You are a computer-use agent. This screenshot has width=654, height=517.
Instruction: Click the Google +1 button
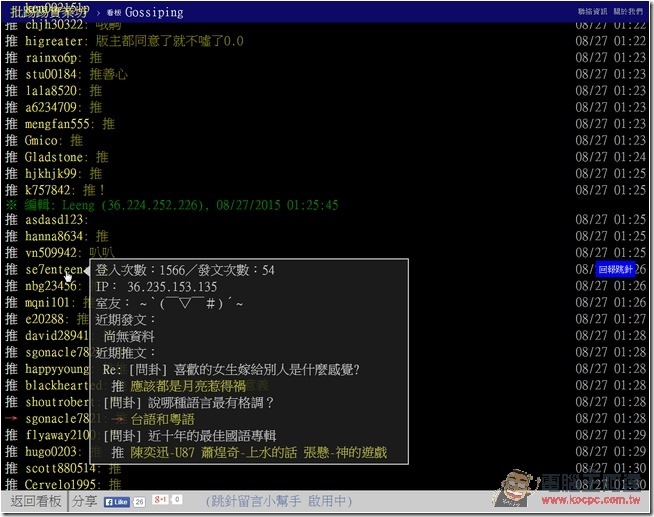click(x=160, y=499)
